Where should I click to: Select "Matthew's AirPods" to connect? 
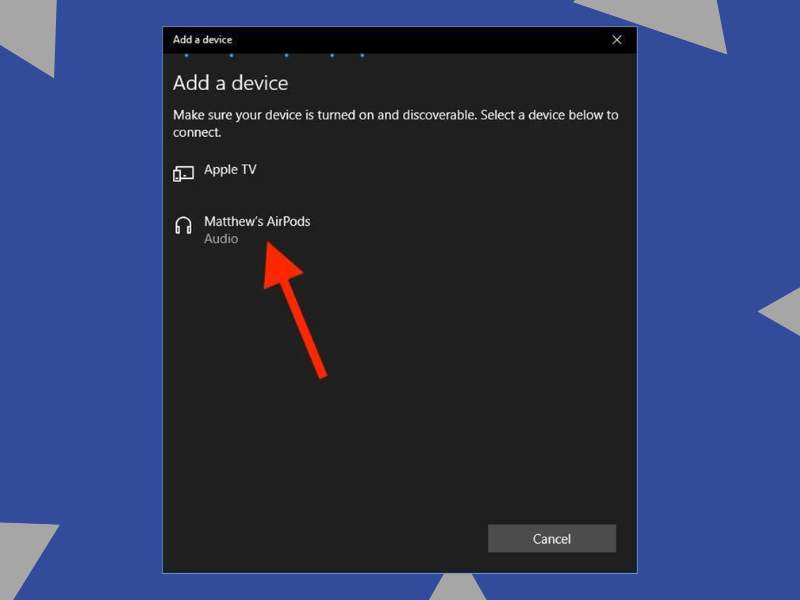click(257, 221)
